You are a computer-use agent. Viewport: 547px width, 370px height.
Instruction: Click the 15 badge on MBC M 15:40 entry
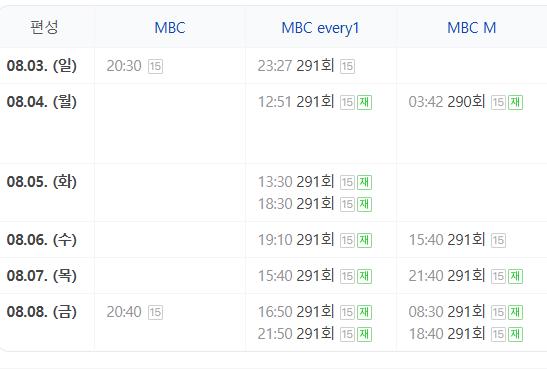point(499,240)
